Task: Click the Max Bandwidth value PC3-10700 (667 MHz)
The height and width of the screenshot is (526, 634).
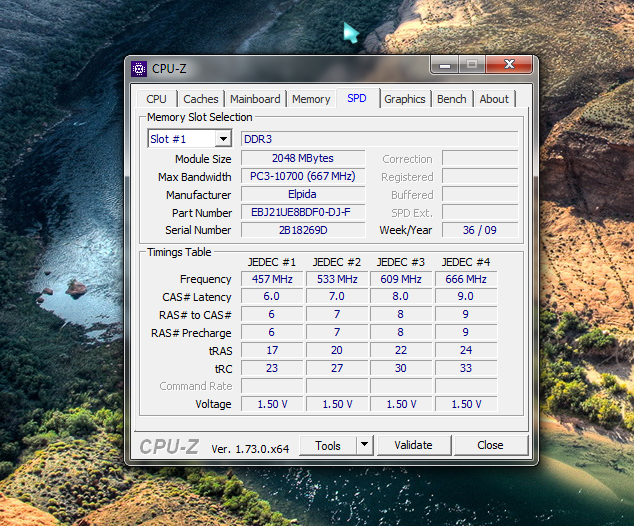Action: (x=303, y=176)
